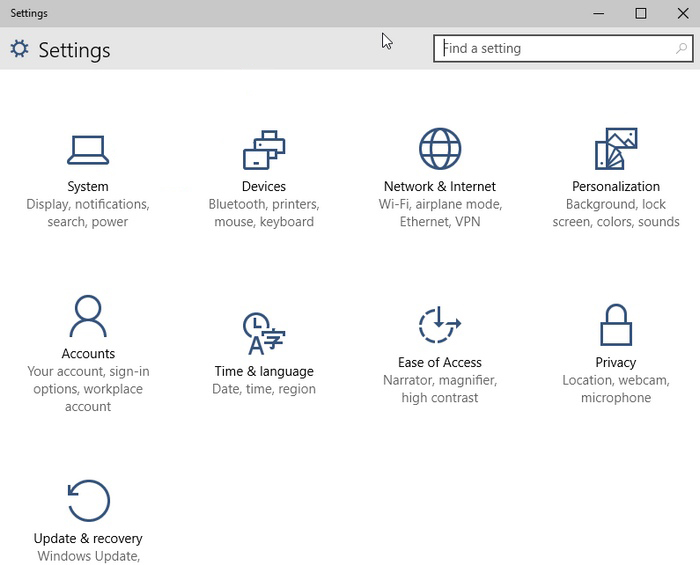This screenshot has height=565, width=700.
Task: Click 'Narrator, magnifier, high contrast' description
Action: coord(440,389)
